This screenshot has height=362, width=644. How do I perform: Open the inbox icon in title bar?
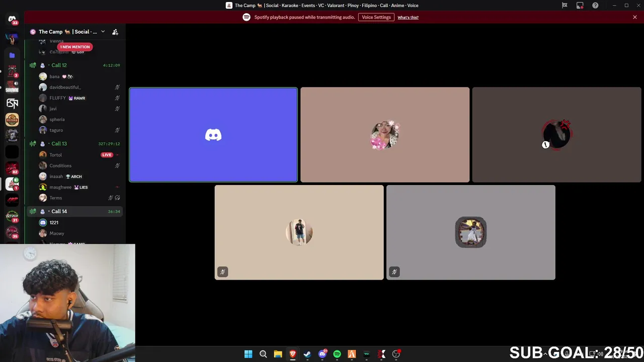580,6
